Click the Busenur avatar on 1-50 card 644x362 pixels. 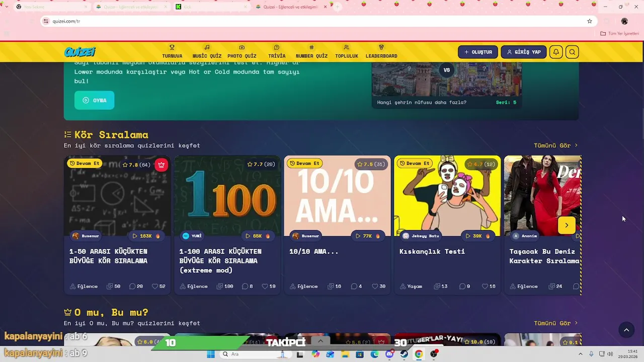click(x=75, y=236)
